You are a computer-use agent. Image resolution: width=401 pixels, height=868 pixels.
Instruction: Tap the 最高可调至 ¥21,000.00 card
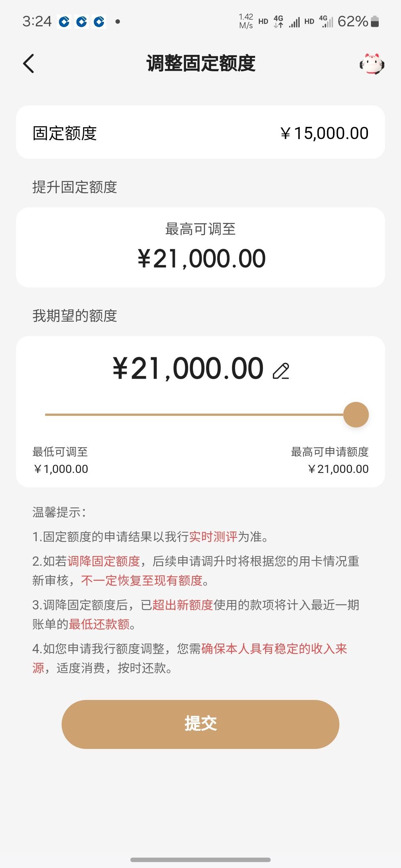[200, 247]
